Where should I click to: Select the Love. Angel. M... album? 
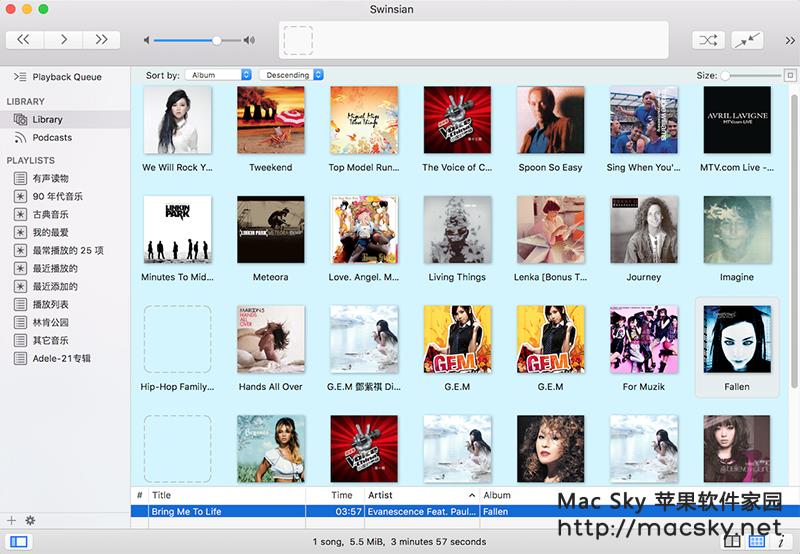[x=364, y=230]
